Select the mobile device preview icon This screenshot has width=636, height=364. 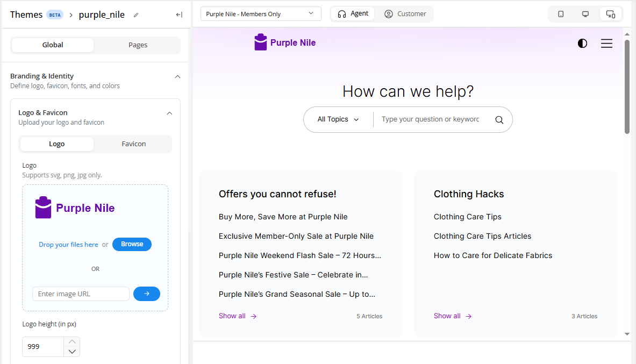[561, 14]
